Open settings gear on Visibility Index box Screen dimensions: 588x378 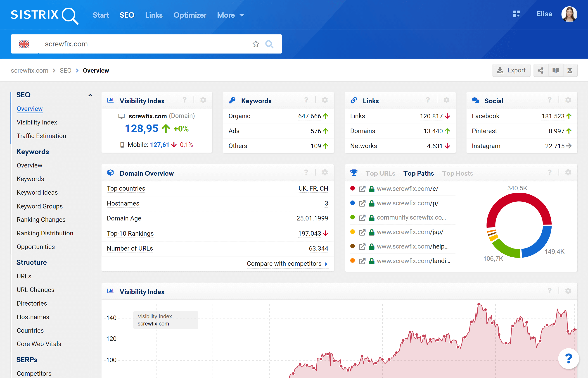tap(203, 100)
